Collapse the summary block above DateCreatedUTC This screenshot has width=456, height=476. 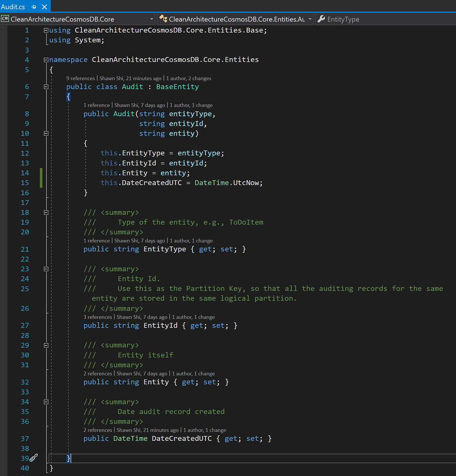click(46, 402)
